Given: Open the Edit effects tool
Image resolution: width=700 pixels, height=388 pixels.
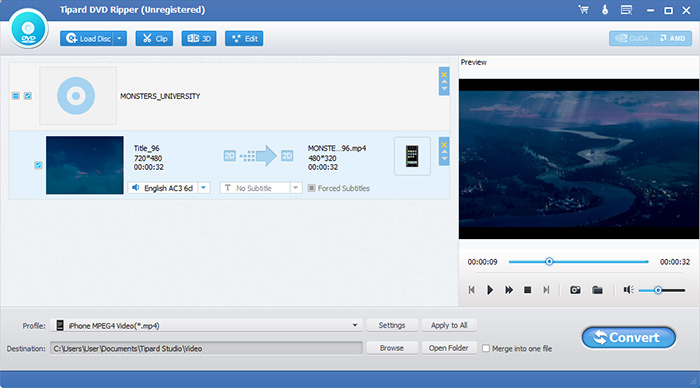Looking at the screenshot, I should 244,39.
